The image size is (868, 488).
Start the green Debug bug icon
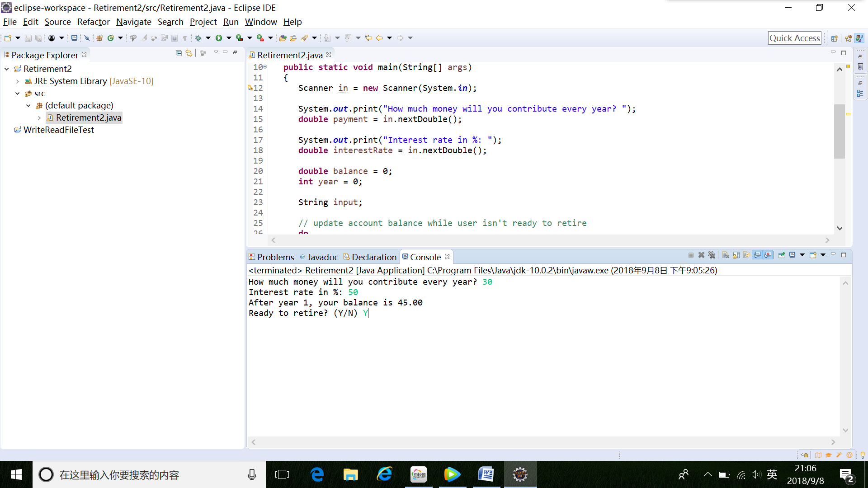(198, 38)
